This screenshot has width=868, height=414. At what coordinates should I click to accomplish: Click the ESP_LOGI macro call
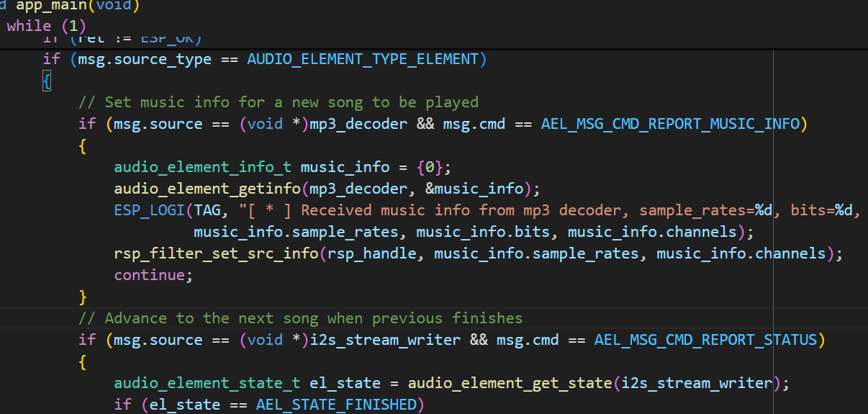coord(149,210)
